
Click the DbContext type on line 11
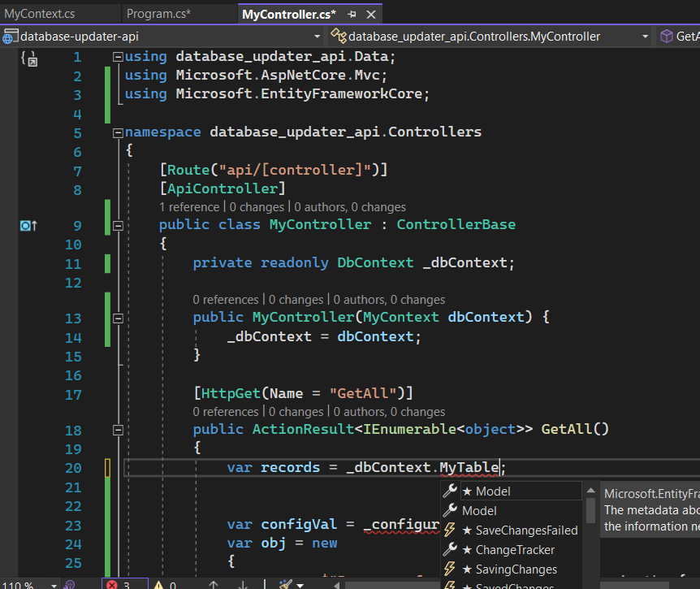pyautogui.click(x=375, y=262)
